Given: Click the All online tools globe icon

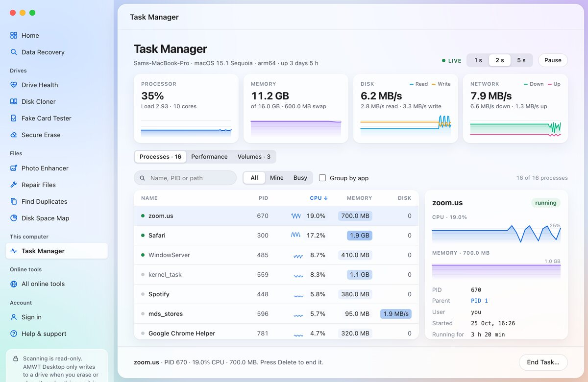Looking at the screenshot, I should pos(14,284).
